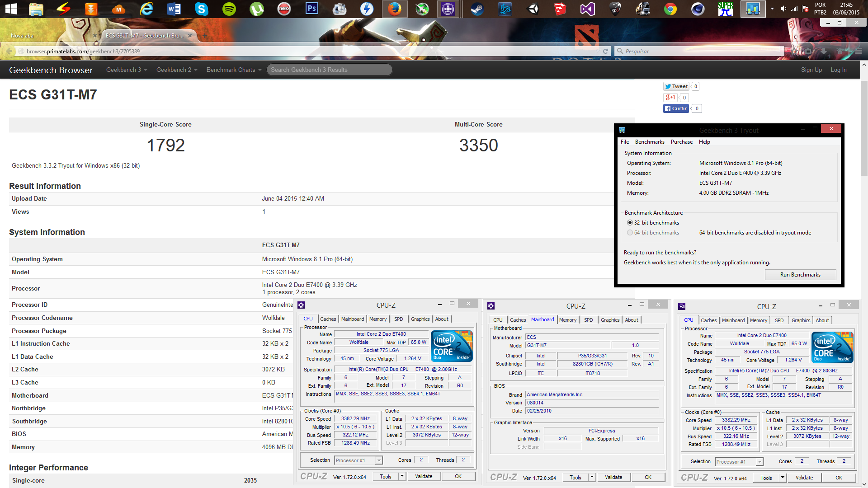Open Spotify from the taskbar
This screenshot has width=868, height=488.
coord(229,9)
